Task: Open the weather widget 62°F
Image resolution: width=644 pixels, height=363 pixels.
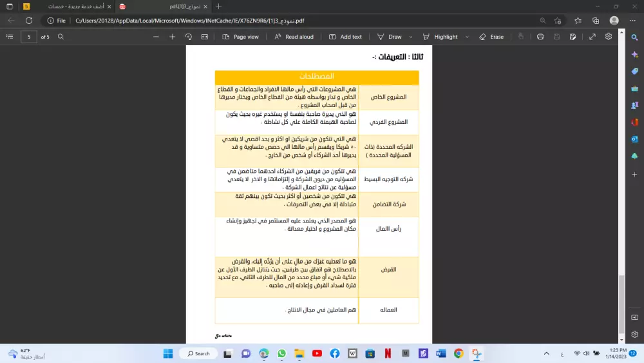Action: [26, 353]
